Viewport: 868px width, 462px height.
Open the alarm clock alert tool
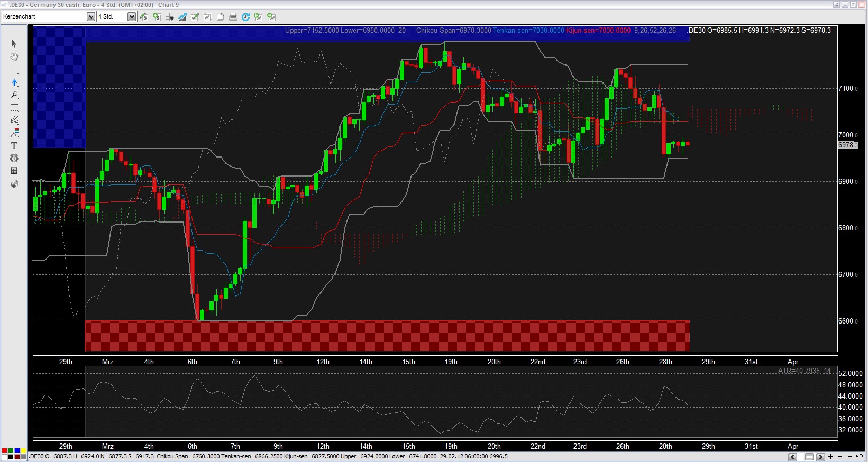[14, 158]
